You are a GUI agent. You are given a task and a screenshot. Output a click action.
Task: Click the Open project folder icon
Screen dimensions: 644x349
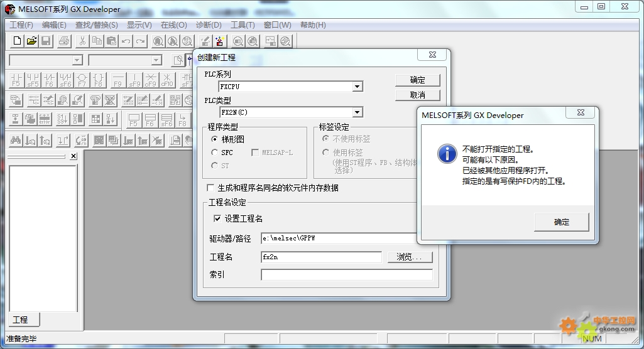click(x=31, y=41)
